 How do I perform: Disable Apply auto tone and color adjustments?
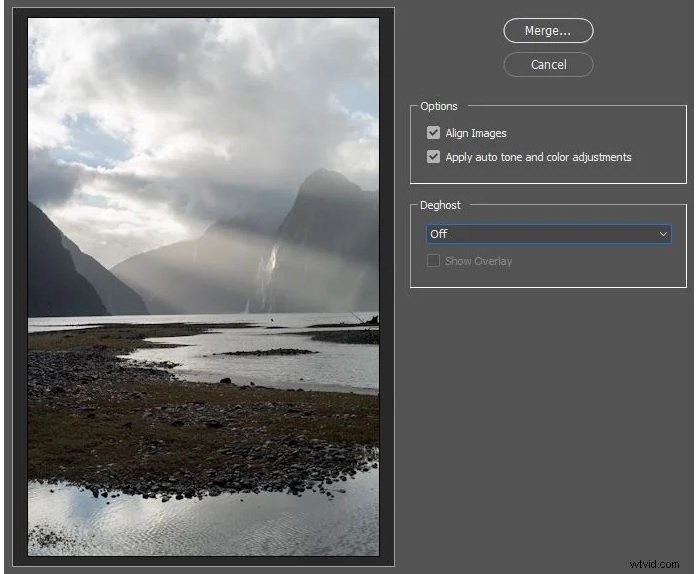(x=433, y=157)
